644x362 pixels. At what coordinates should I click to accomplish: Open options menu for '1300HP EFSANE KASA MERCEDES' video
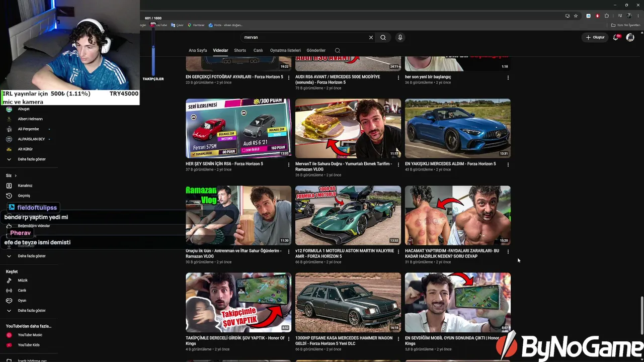(398, 338)
